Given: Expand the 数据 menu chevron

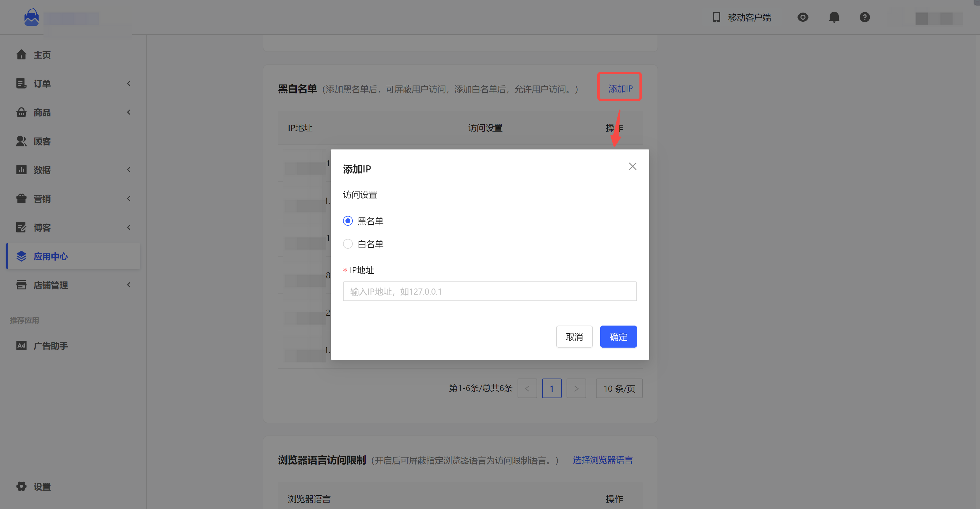Looking at the screenshot, I should [x=129, y=170].
